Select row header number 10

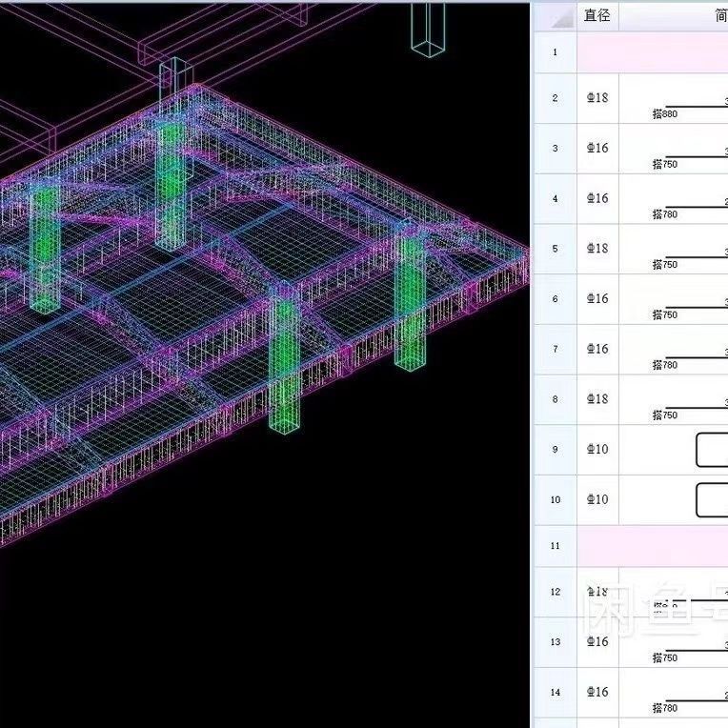[556, 500]
